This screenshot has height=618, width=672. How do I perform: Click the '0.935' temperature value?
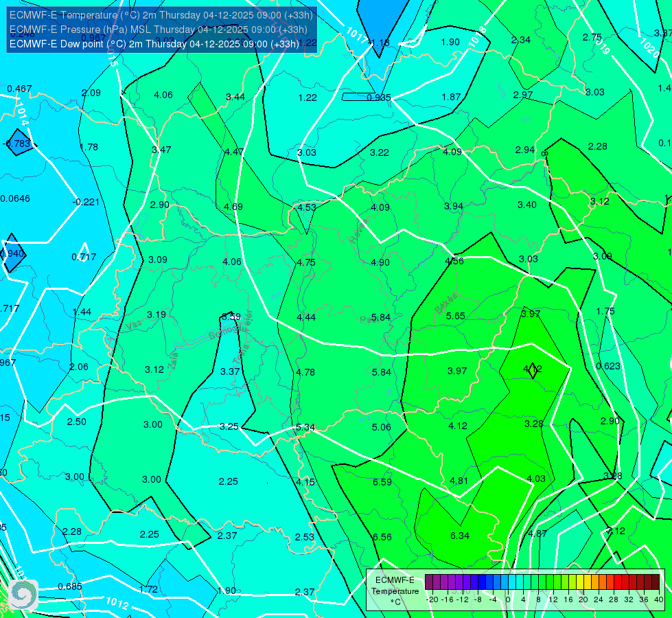379,98
